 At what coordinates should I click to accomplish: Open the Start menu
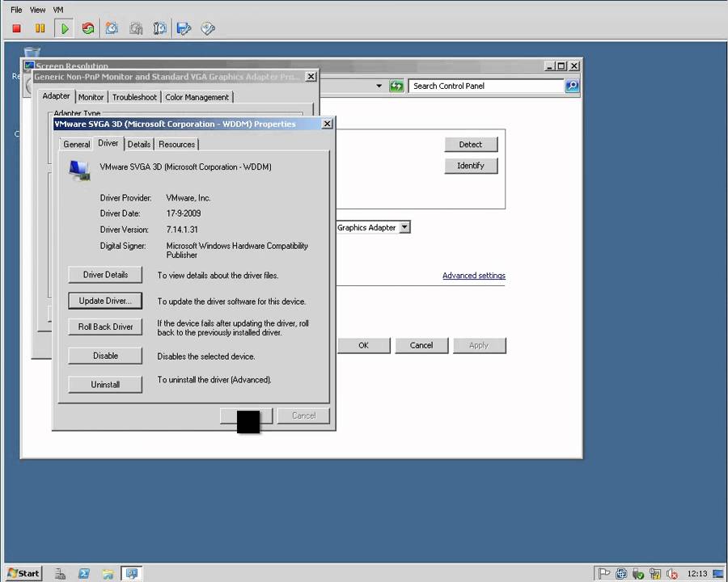point(23,574)
